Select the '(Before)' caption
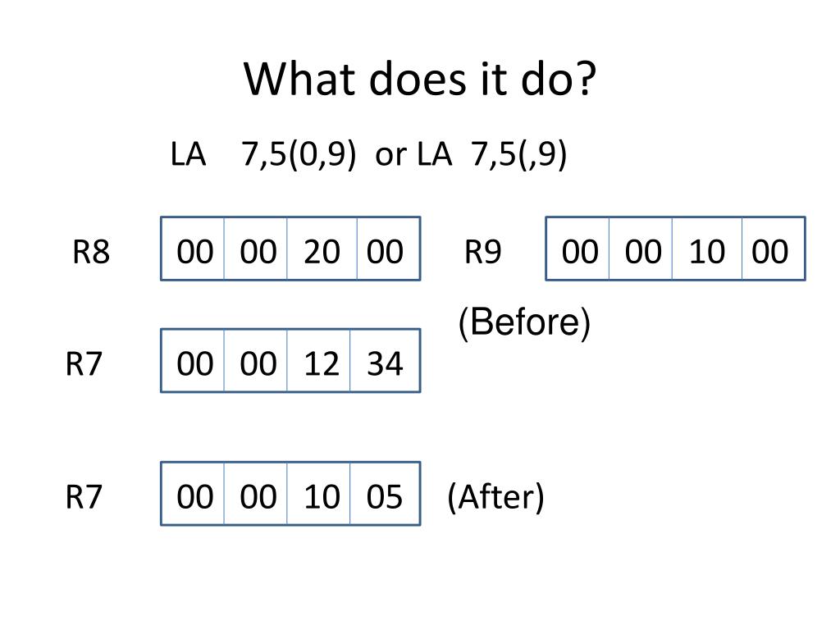Image resolution: width=840 pixels, height=630 pixels. [524, 322]
